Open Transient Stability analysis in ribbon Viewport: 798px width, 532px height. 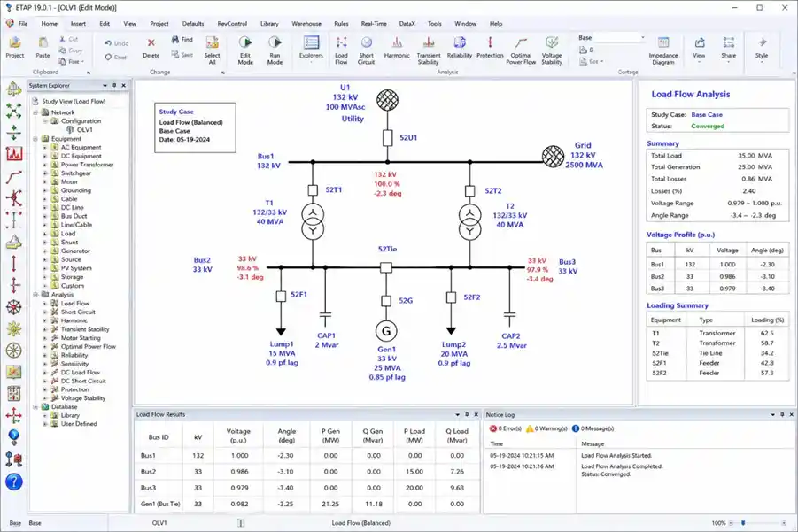point(428,50)
